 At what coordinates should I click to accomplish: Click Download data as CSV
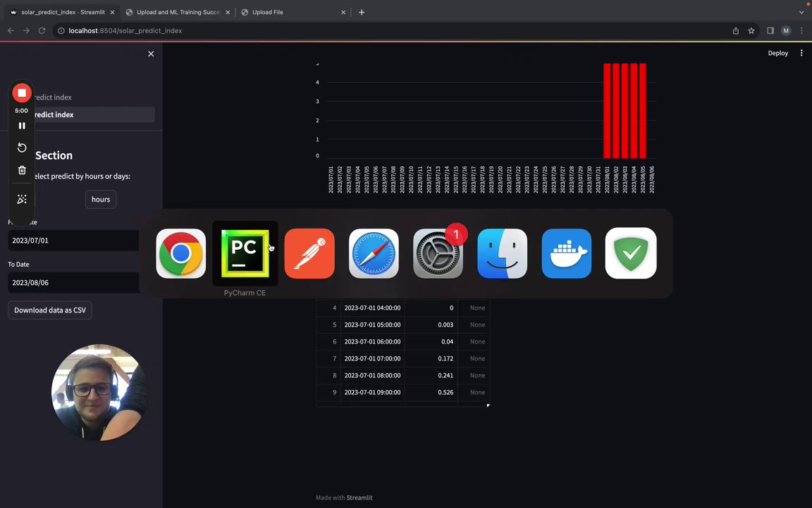coord(50,310)
